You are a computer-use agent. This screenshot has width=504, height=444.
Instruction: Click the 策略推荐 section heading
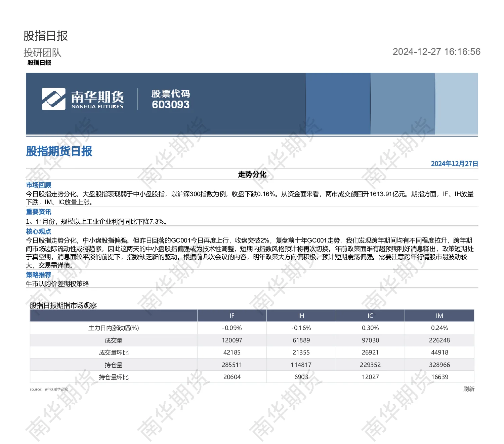(39, 275)
